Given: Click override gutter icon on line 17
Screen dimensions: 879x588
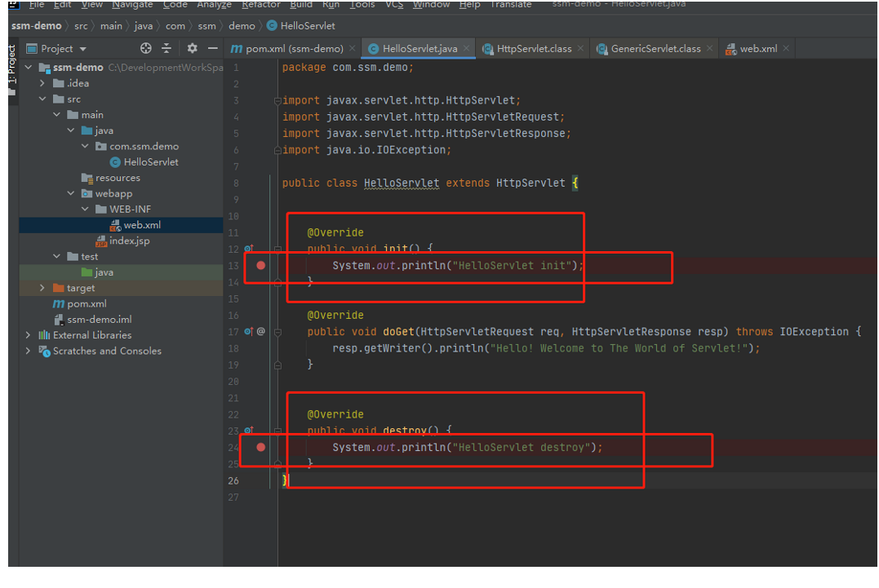Looking at the screenshot, I should (x=249, y=332).
